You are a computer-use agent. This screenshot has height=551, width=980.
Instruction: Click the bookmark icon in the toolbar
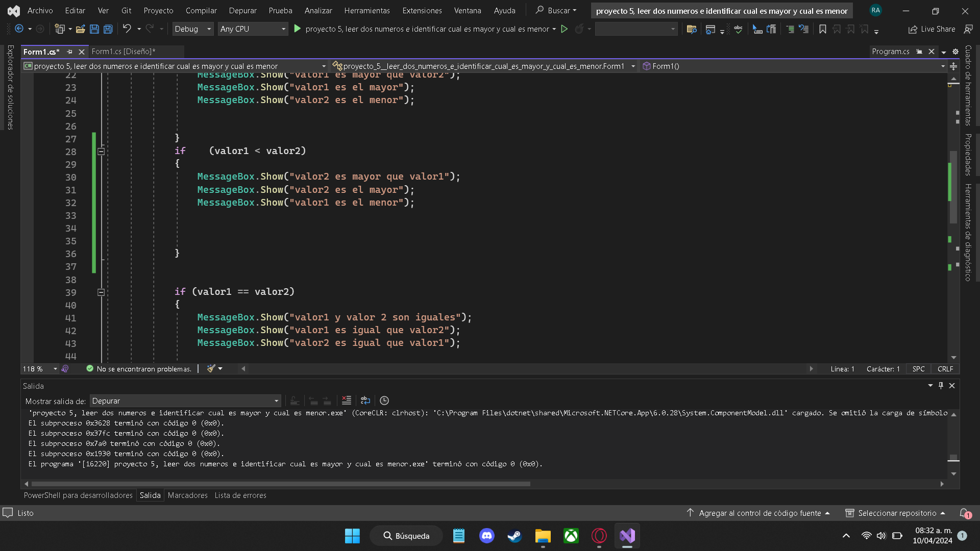coord(822,29)
